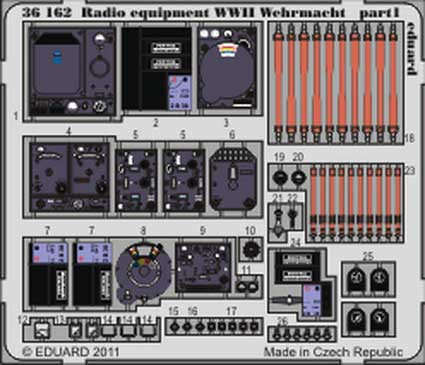The height and width of the screenshot is (365, 425).
Task: Click the number label "8"
Action: click(143, 230)
